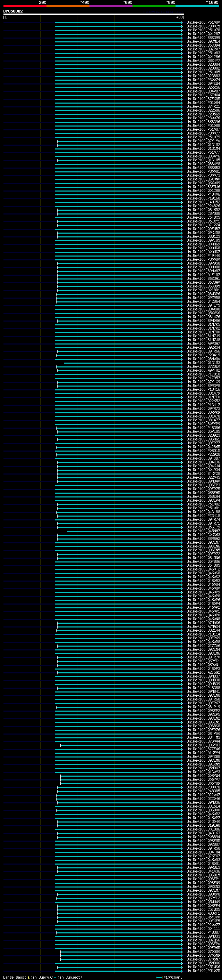The image size is (222, 980).
Task: Select the UniRef100_P51085 hit label
Action: (x=203, y=72)
